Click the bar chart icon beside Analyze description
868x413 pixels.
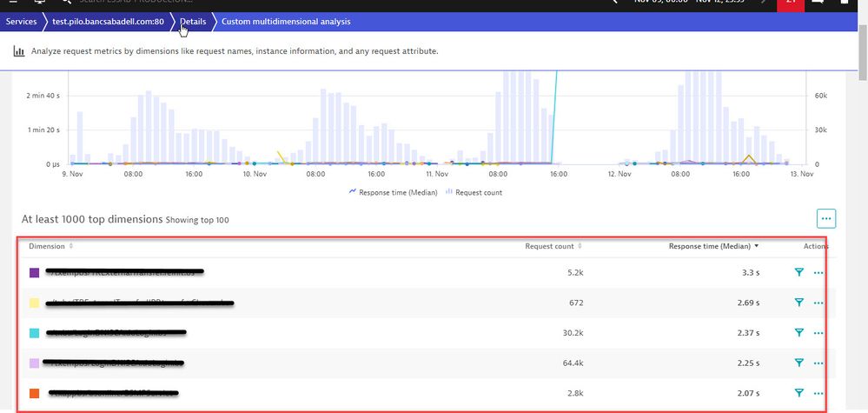click(19, 51)
